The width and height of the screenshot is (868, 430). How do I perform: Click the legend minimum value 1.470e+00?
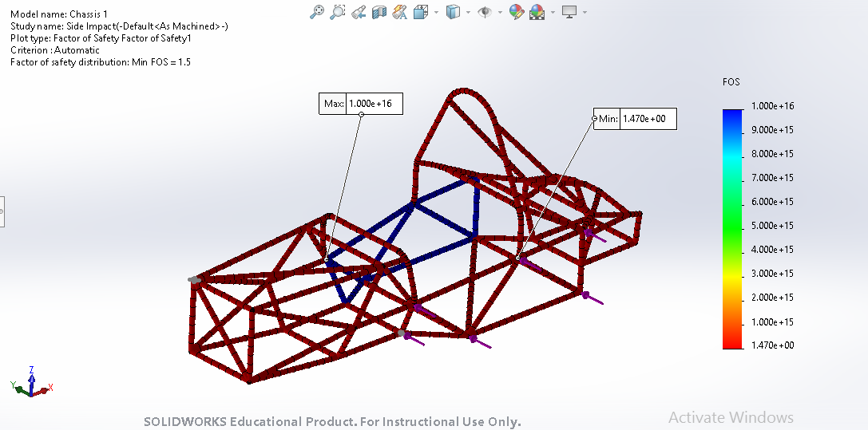coord(772,345)
